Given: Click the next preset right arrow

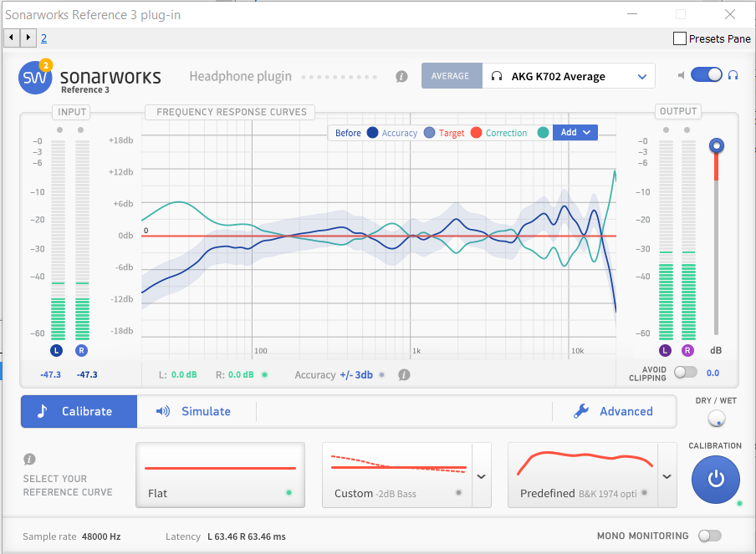Looking at the screenshot, I should click(x=28, y=38).
